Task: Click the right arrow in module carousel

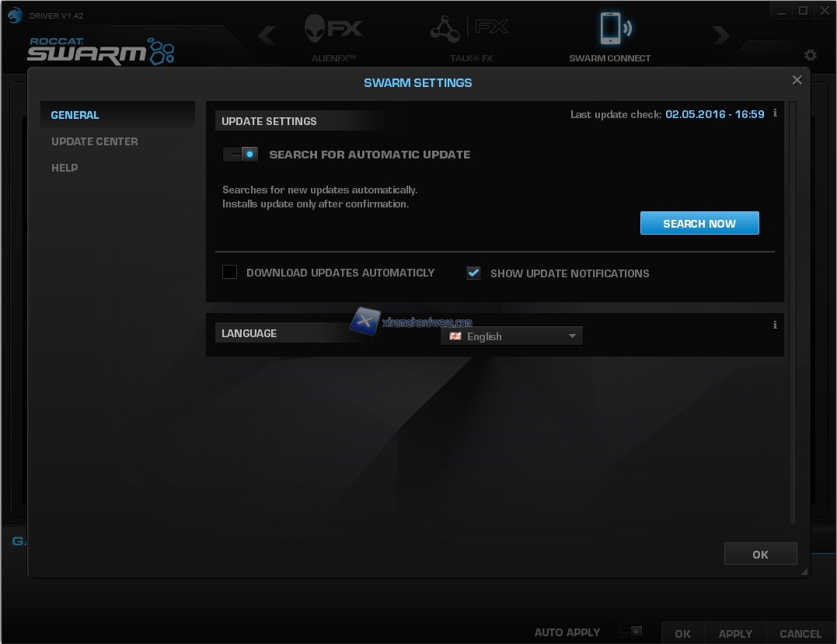Action: pyautogui.click(x=720, y=36)
